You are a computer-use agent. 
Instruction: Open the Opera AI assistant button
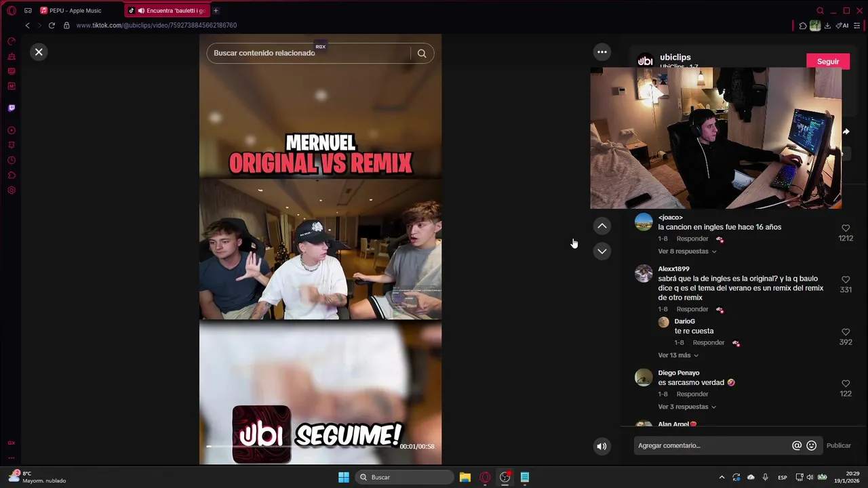pyautogui.click(x=842, y=25)
